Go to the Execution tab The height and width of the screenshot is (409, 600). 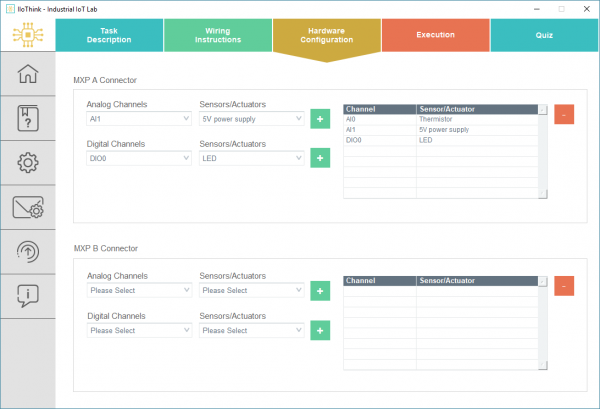click(435, 35)
